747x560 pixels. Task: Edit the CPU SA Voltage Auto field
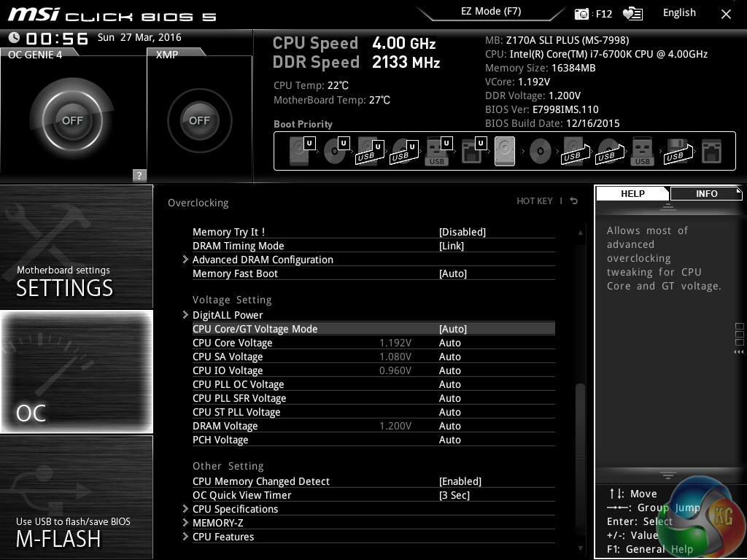(x=449, y=357)
